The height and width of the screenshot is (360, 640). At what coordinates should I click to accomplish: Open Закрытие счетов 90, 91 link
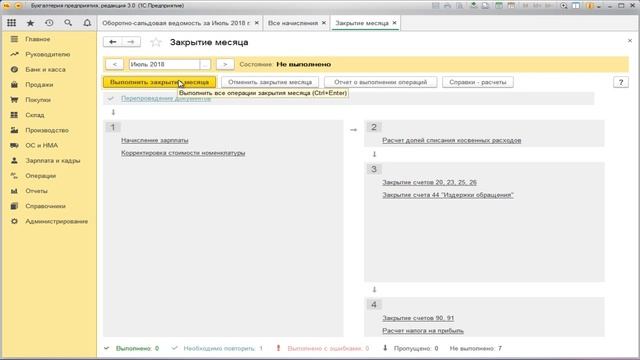click(x=418, y=318)
